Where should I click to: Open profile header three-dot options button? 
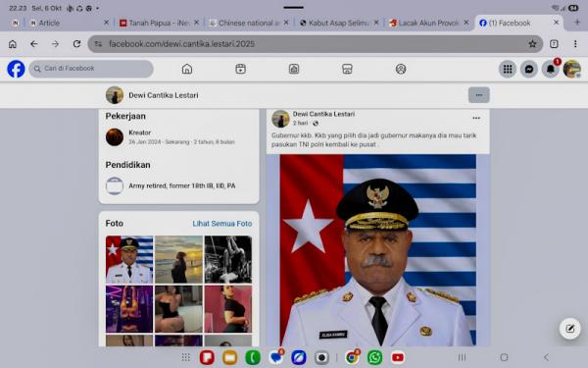point(479,95)
